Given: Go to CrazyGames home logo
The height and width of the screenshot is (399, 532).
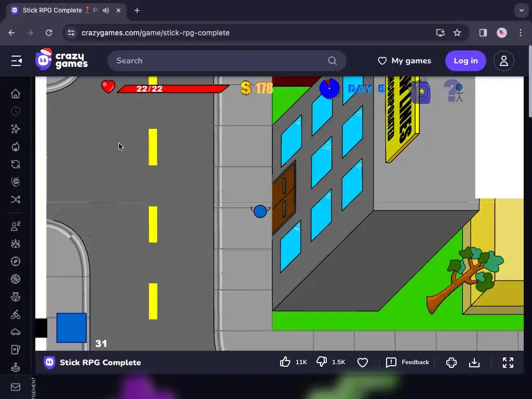Looking at the screenshot, I should pos(61,59).
